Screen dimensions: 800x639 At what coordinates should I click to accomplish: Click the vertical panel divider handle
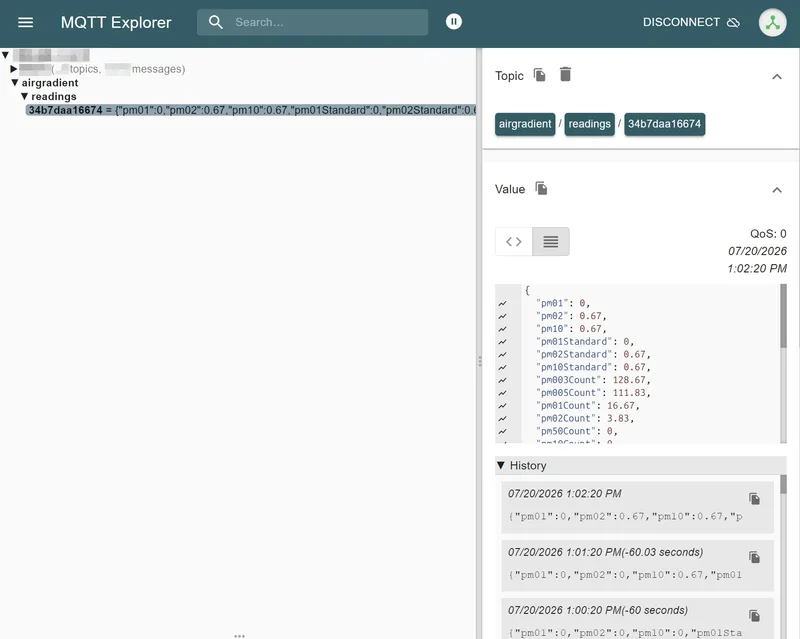pyautogui.click(x=480, y=361)
